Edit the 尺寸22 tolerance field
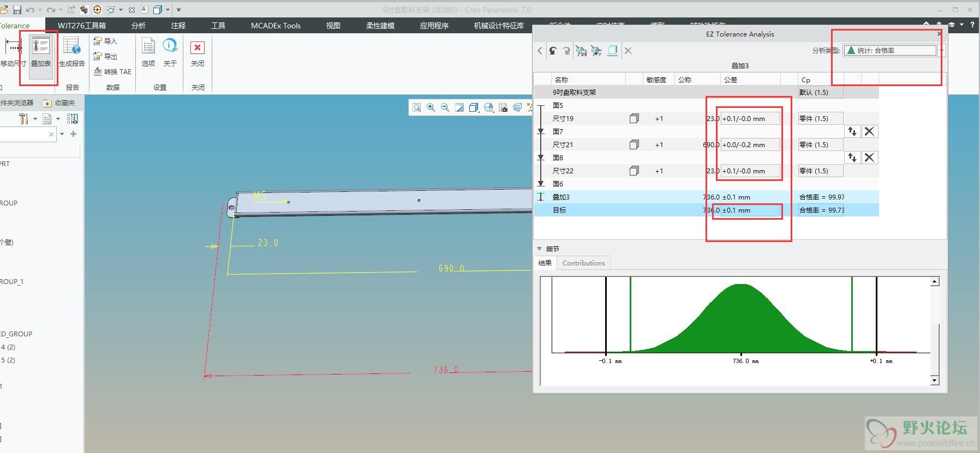 750,171
